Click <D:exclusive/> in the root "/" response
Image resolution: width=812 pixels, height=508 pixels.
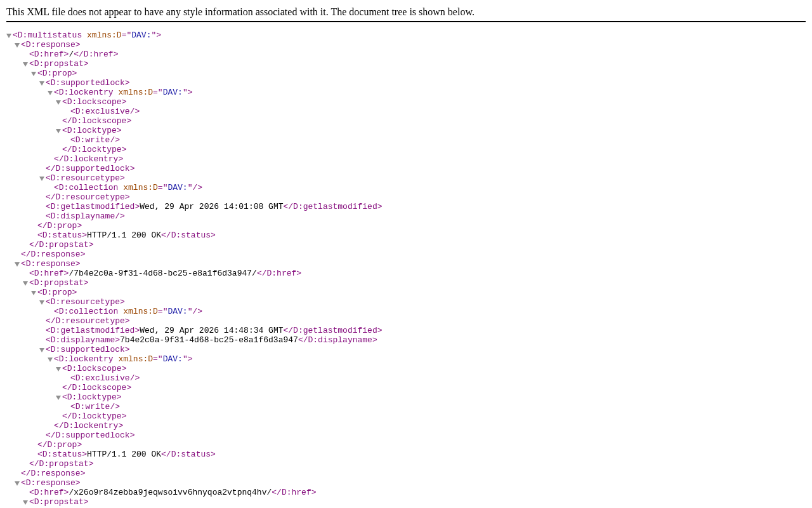(105, 112)
